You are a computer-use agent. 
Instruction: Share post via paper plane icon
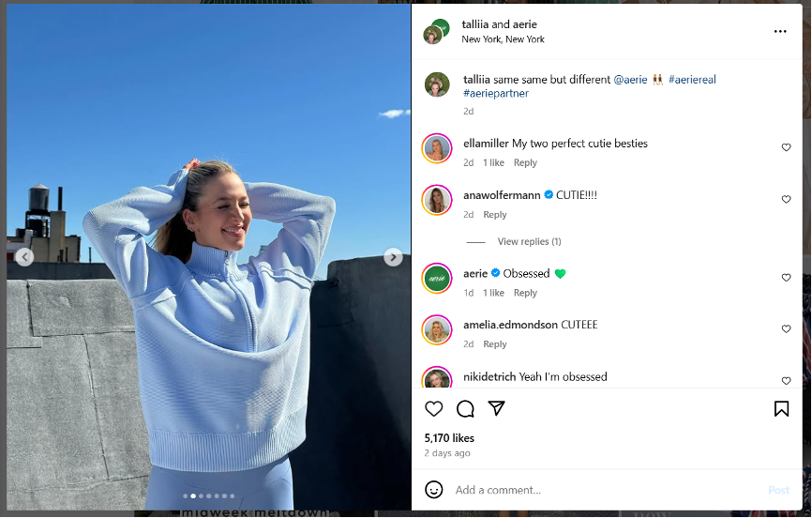[x=497, y=408]
